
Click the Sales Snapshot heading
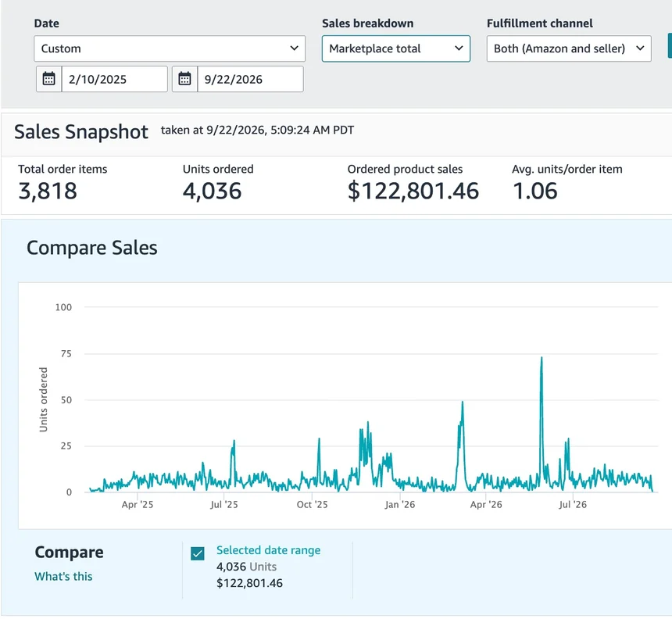[81, 131]
